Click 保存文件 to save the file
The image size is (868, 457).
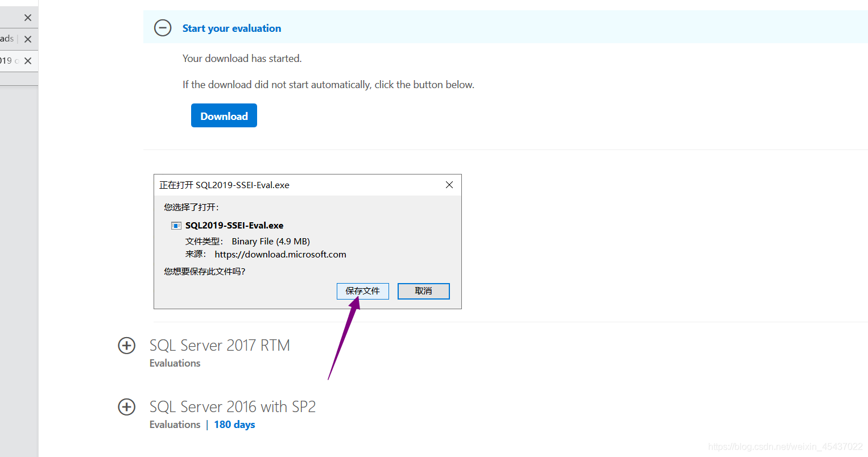(363, 291)
